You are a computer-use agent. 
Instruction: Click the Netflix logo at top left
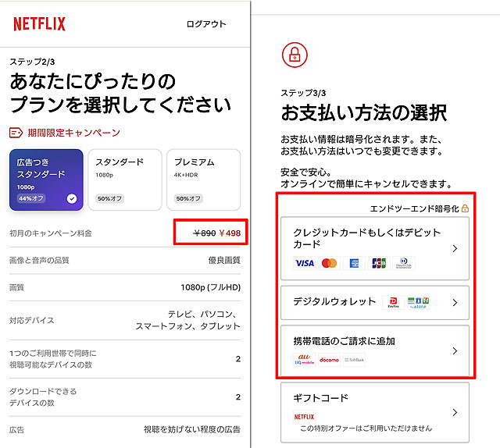[x=39, y=24]
